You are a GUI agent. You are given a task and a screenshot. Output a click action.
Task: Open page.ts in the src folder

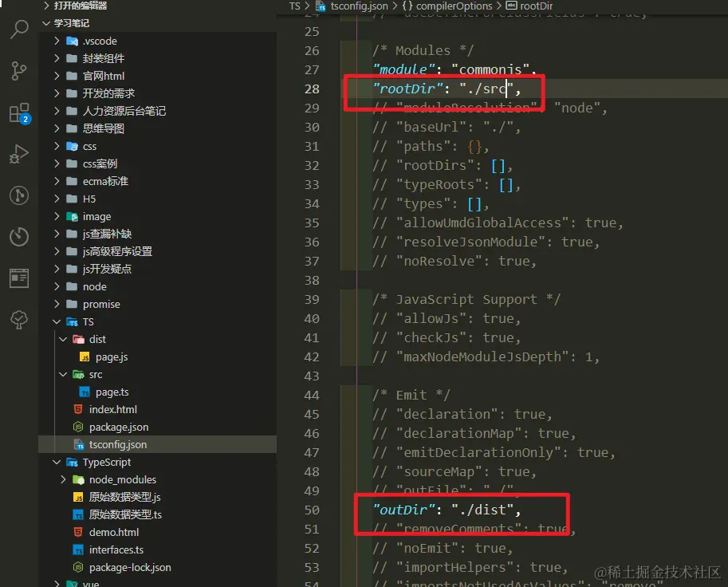112,392
